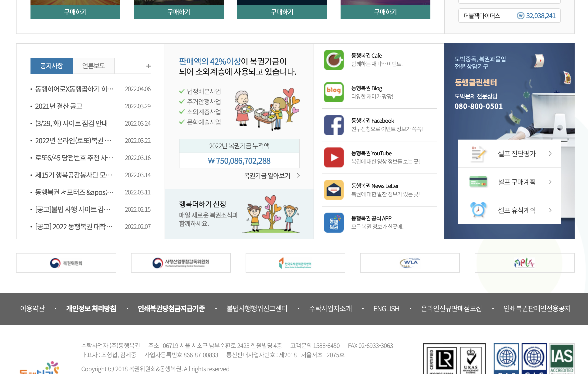588x374 pixels.
Task: Open the red YouTube play icon
Action: coord(334,157)
